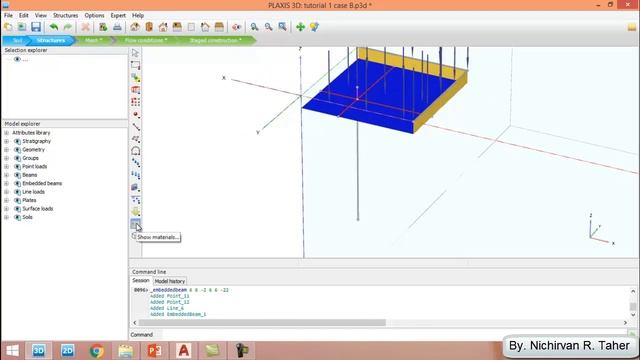Click the zoom to area magnifier icon
This screenshot has height=360, width=640.
282,27
